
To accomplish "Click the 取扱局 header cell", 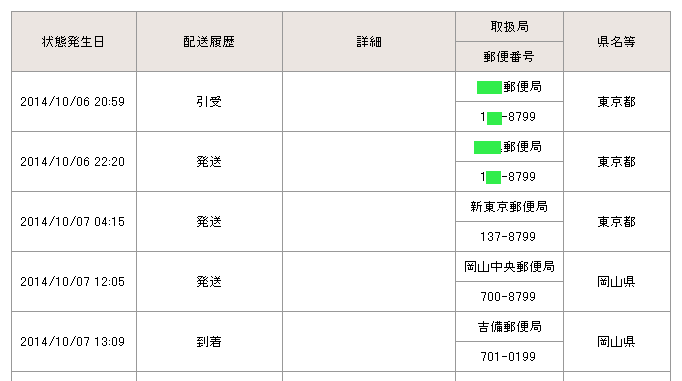I will [509, 27].
